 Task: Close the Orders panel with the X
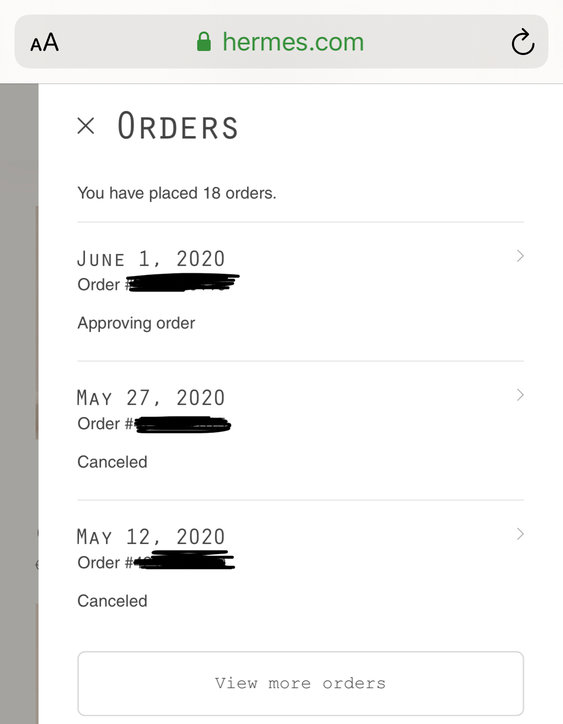(x=86, y=126)
